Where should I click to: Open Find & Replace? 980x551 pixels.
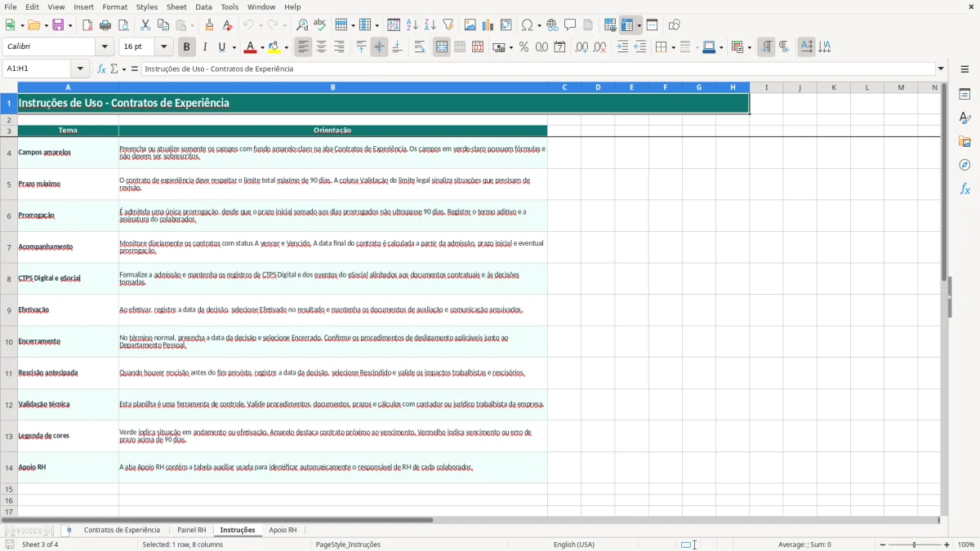[302, 25]
